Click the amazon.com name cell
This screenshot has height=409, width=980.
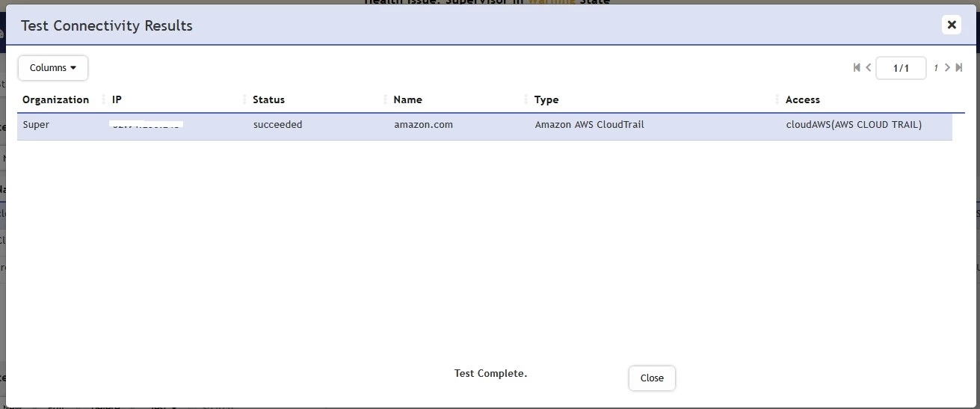[x=423, y=125]
